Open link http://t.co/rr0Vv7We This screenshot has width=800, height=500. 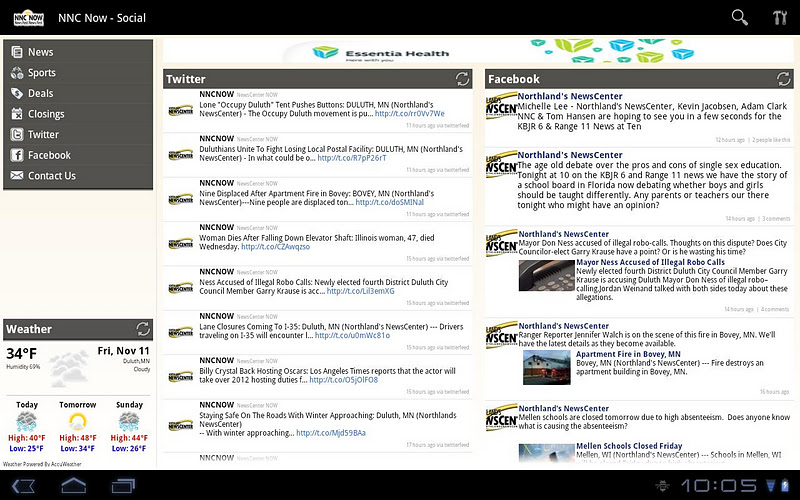(x=410, y=114)
